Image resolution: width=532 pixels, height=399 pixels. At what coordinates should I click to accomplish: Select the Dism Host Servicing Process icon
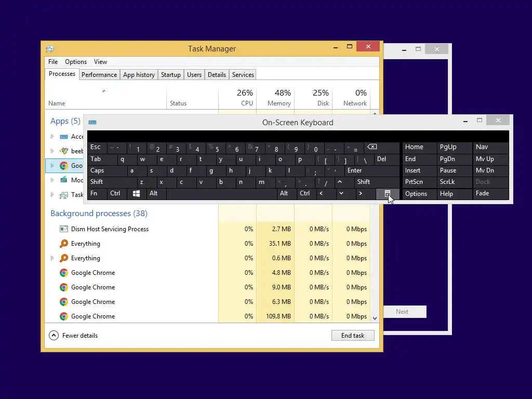tap(64, 229)
